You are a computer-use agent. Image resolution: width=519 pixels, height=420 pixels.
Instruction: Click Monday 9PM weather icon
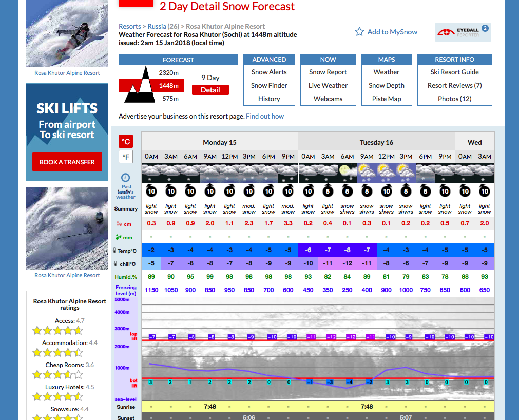point(288,173)
